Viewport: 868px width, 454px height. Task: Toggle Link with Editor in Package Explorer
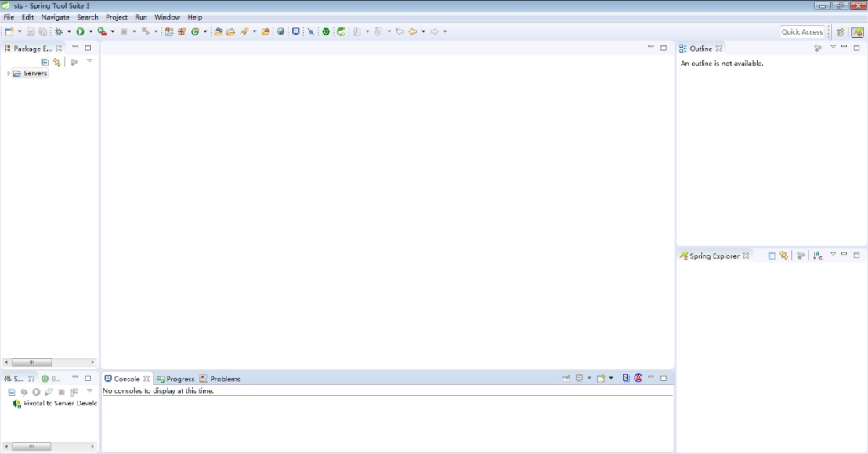coord(57,62)
